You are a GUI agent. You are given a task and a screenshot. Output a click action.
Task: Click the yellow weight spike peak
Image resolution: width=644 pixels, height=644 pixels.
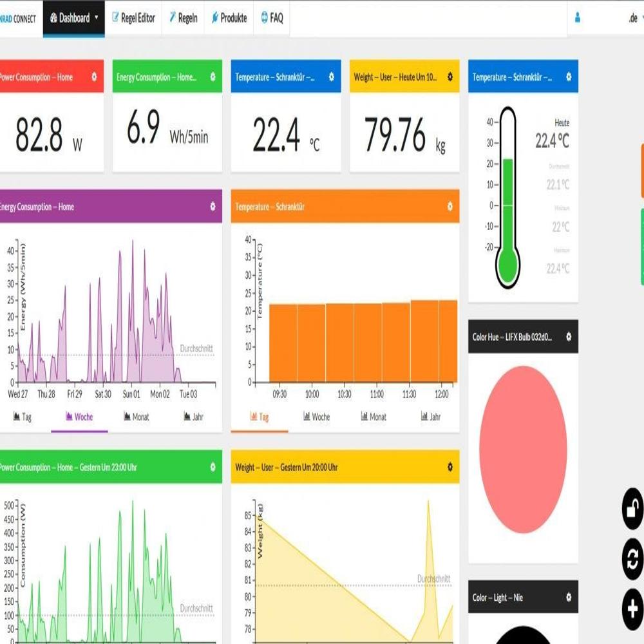[428, 502]
